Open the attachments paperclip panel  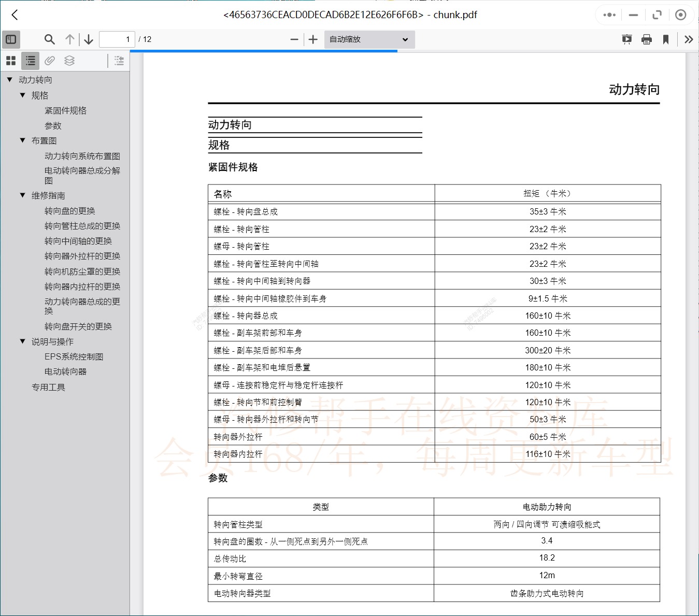[x=49, y=61]
